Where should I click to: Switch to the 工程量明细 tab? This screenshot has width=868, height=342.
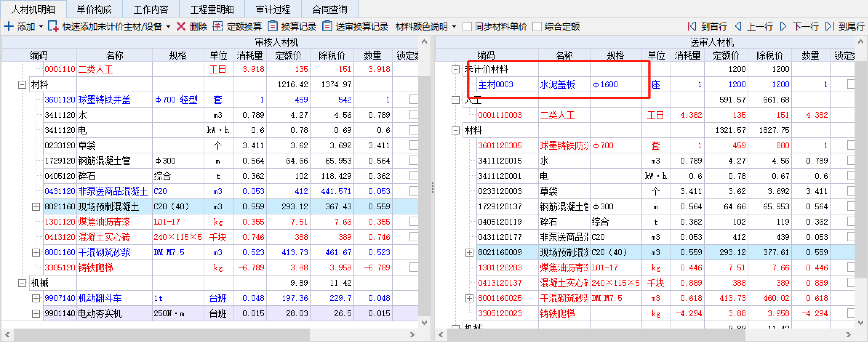pos(212,9)
